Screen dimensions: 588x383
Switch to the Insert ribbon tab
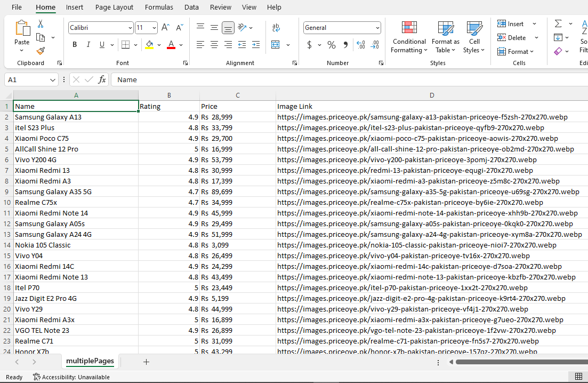pos(74,7)
